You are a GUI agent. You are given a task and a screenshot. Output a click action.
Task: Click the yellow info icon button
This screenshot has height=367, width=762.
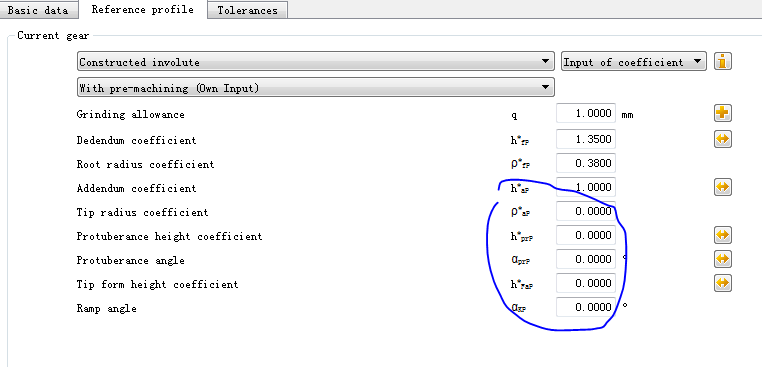click(723, 62)
